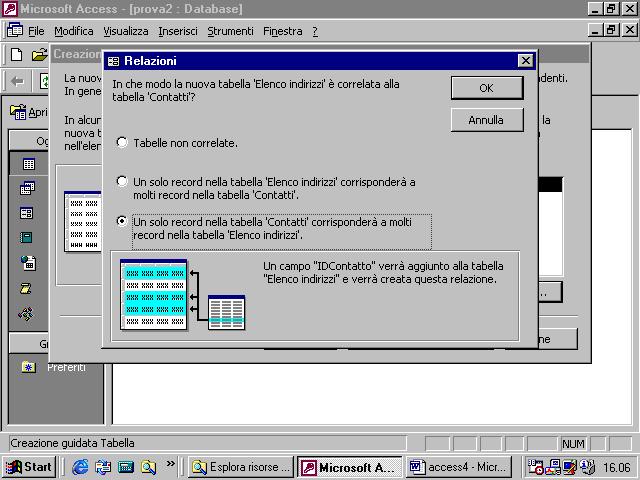The image size is (640, 480).
Task: Open the Finestra menu
Action: click(x=282, y=31)
